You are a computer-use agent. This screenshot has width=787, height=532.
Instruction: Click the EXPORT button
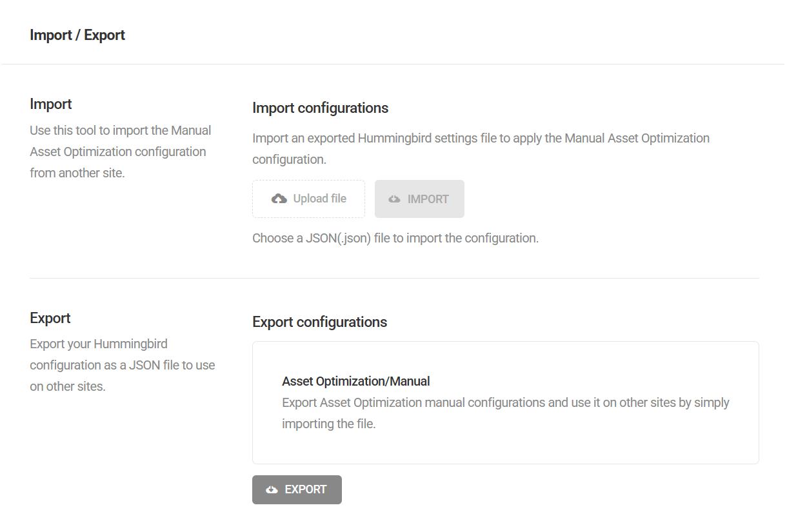[297, 489]
